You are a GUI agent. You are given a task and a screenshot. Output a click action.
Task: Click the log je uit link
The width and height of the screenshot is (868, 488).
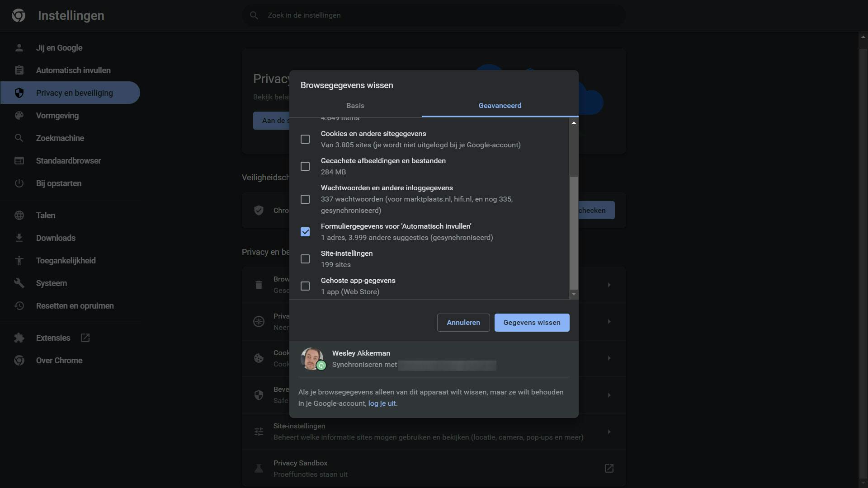[382, 404]
